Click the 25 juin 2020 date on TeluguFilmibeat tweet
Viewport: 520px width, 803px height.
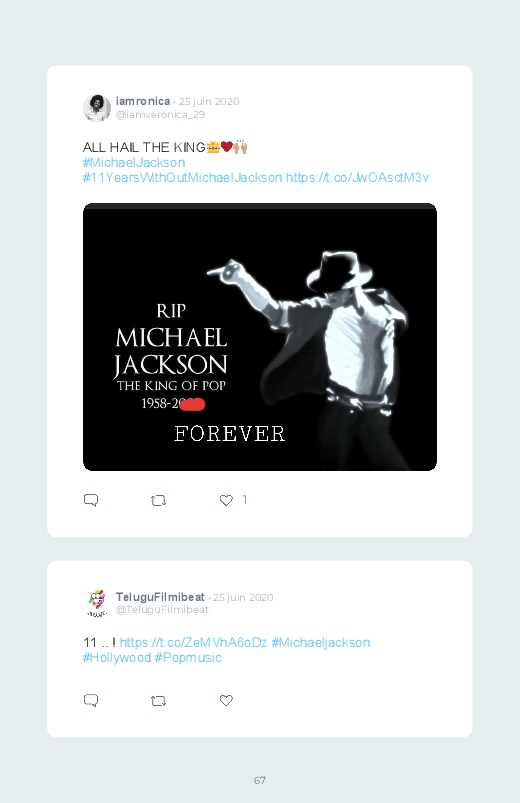[243, 597]
